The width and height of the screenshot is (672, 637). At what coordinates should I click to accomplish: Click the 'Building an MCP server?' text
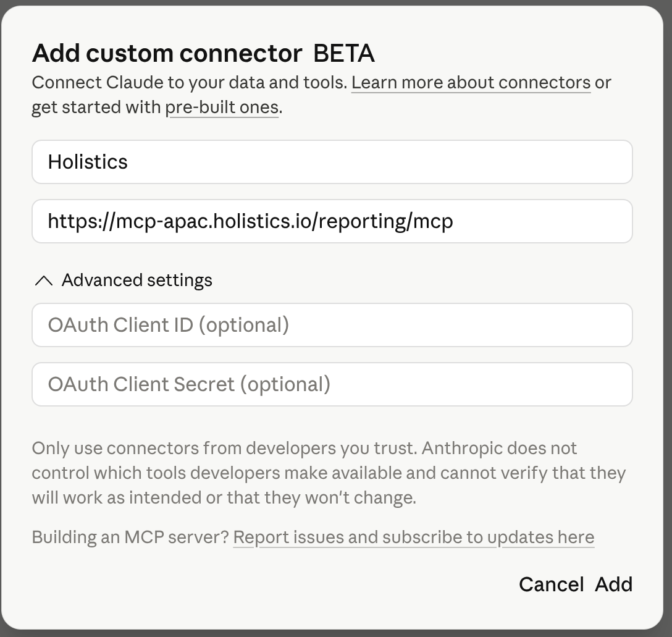click(x=131, y=537)
